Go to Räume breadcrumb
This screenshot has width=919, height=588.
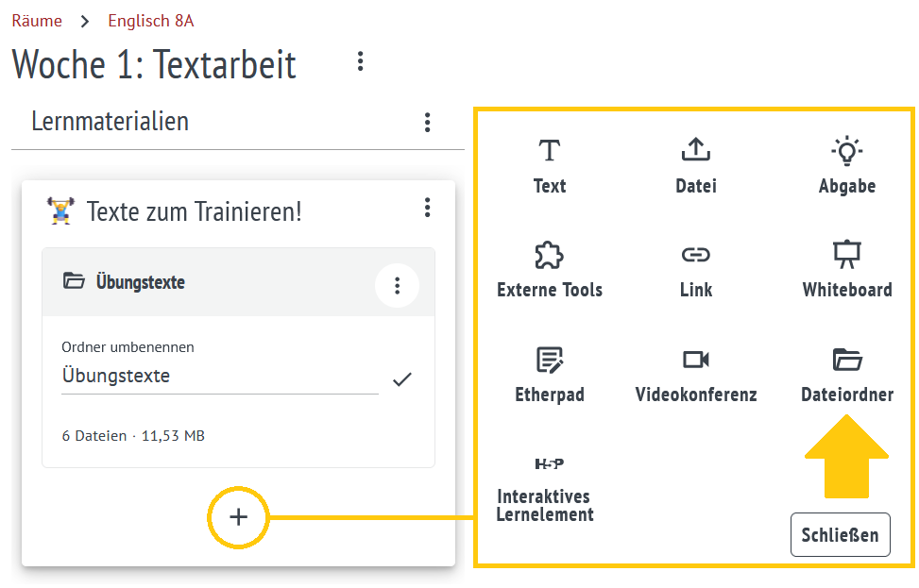tap(37, 21)
